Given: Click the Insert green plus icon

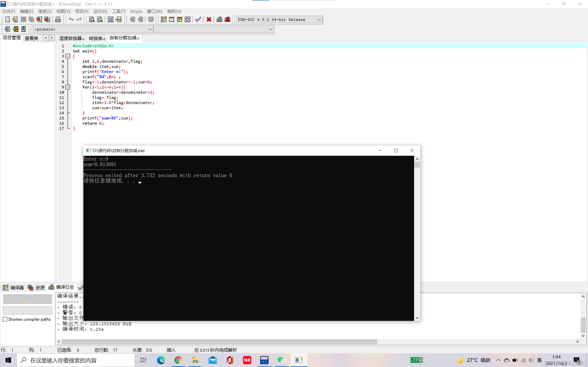Looking at the screenshot, I should [15, 29].
